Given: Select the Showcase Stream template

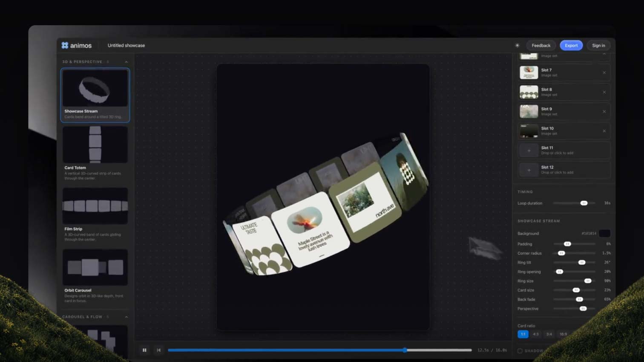Looking at the screenshot, I should tap(95, 95).
